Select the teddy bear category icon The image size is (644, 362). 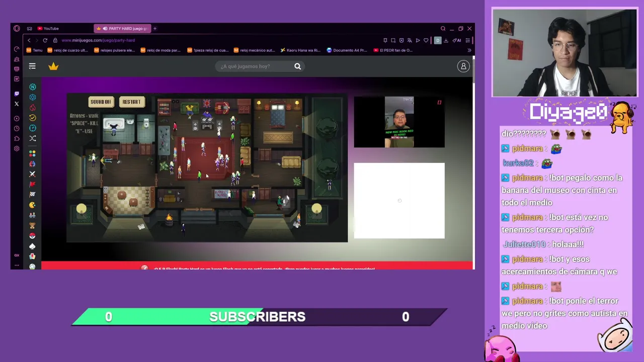[x=32, y=226]
